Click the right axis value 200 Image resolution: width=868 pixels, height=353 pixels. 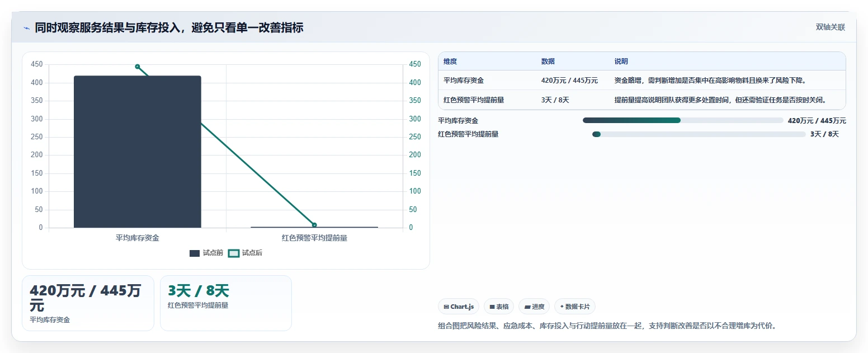415,155
